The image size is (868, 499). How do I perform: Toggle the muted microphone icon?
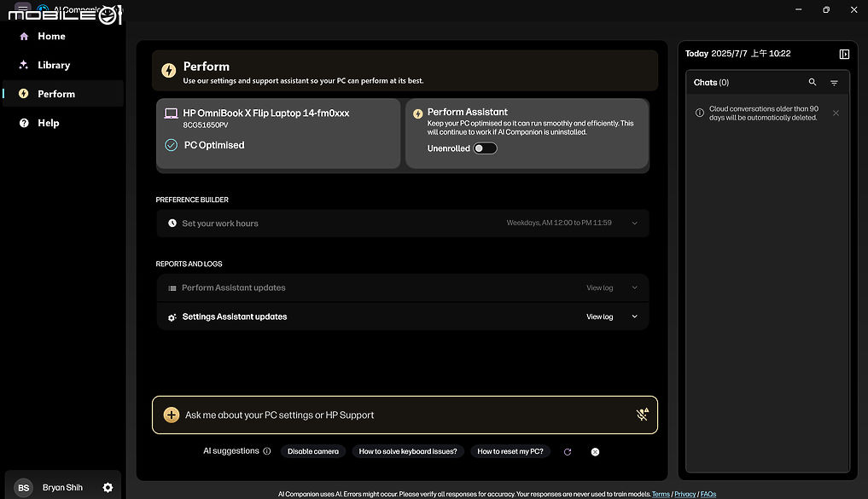click(642, 415)
